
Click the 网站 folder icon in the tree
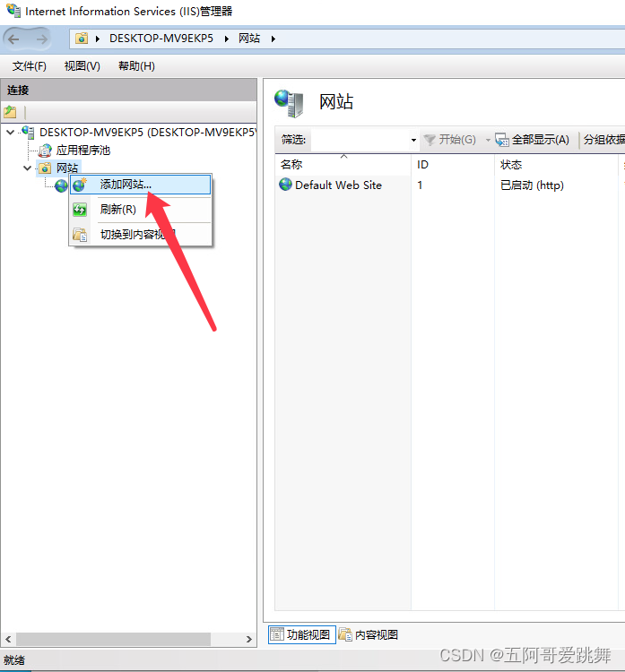point(45,168)
